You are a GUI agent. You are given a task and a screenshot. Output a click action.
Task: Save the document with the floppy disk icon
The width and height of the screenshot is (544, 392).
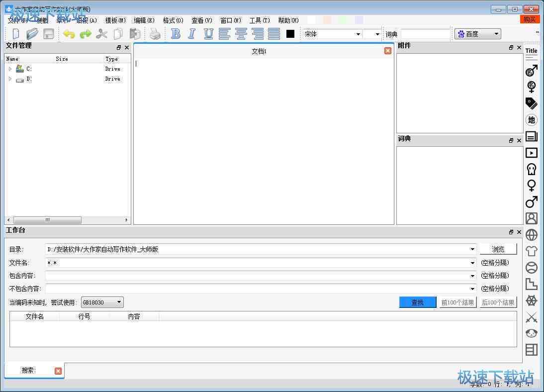tap(49, 34)
